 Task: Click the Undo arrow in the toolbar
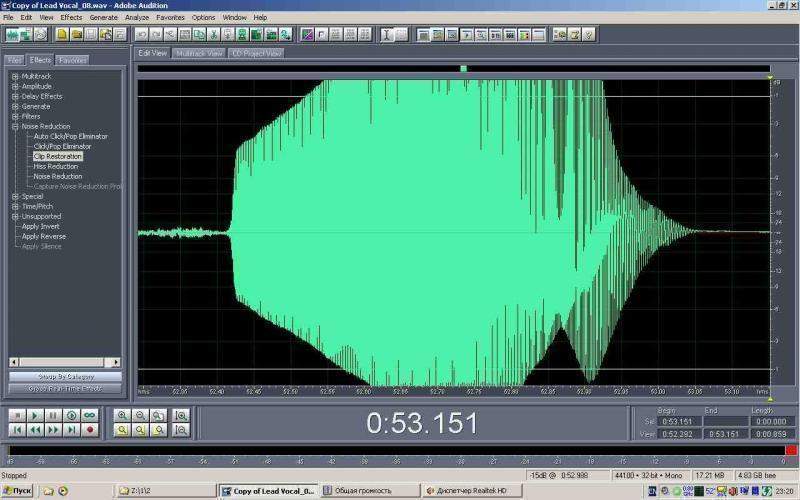(x=142, y=34)
